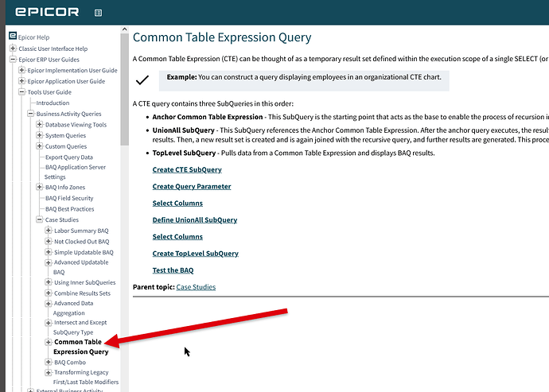Open Create CTE SubQuery link
The height and width of the screenshot is (392, 549).
click(x=187, y=169)
